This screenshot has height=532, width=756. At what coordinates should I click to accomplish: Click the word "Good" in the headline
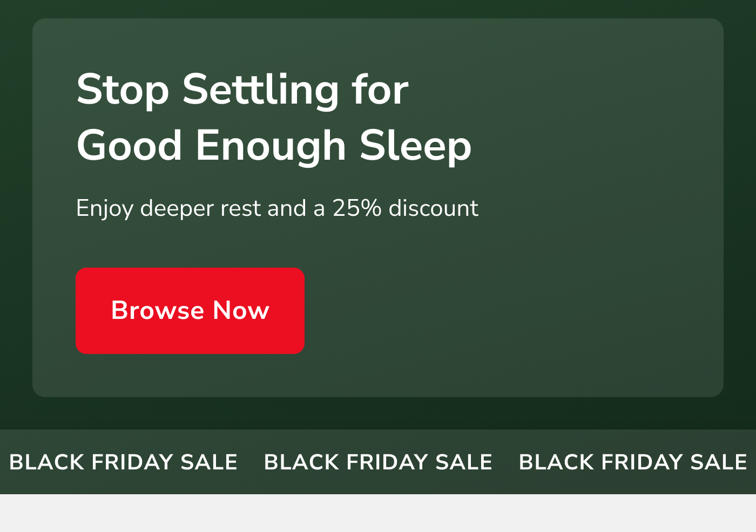130,146
